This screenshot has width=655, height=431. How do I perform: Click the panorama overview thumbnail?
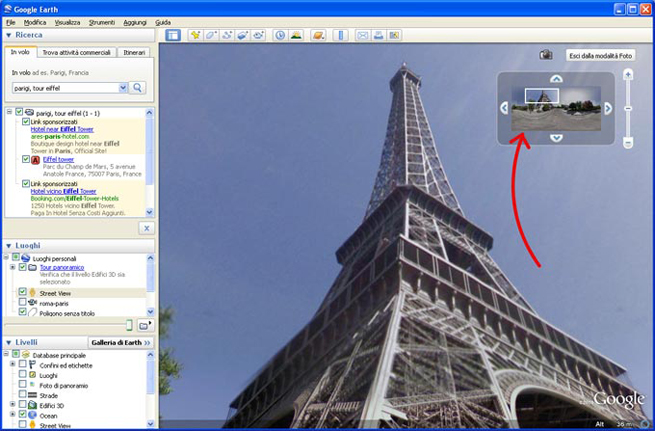point(556,109)
